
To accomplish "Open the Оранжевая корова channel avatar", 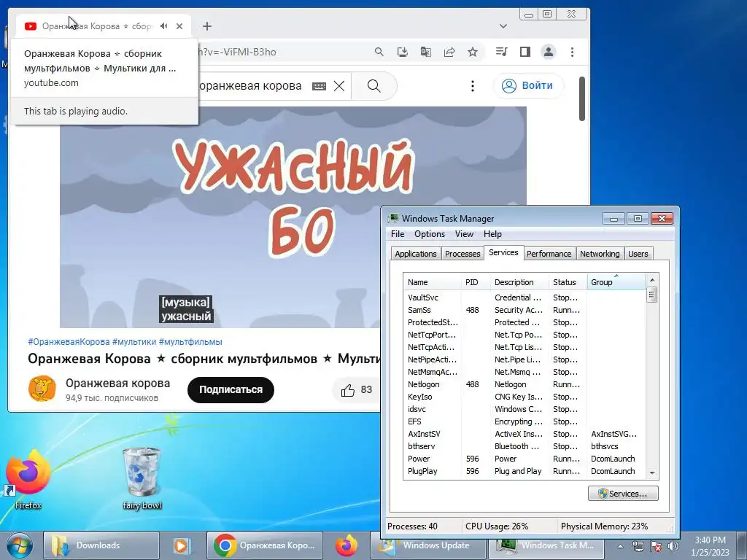I will coord(42,389).
